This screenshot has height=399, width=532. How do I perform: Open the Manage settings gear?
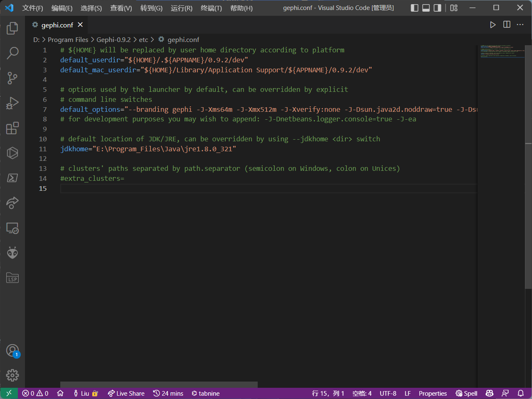tap(12, 376)
